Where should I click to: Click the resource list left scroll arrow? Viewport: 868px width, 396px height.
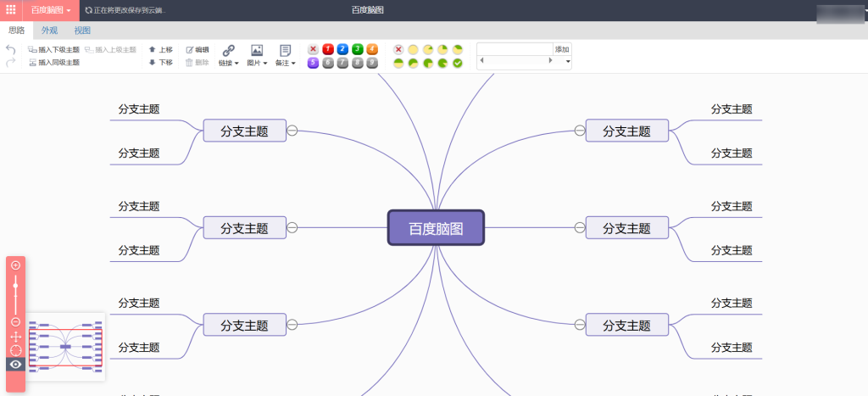[481, 60]
